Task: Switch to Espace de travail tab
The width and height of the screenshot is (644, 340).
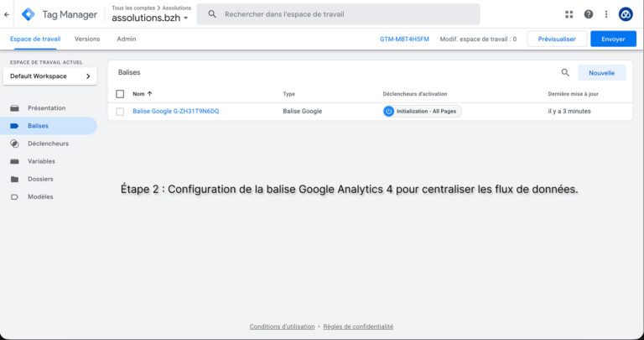Action: point(35,39)
